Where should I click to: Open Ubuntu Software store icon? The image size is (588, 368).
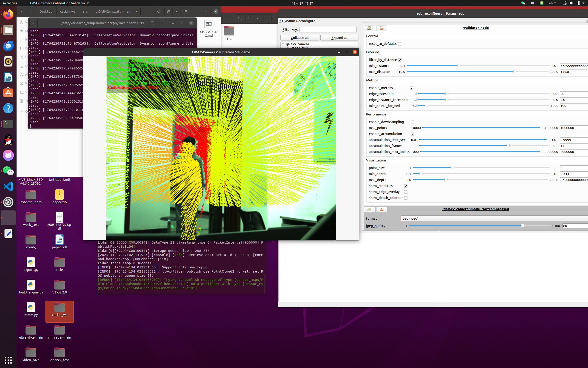click(8, 93)
